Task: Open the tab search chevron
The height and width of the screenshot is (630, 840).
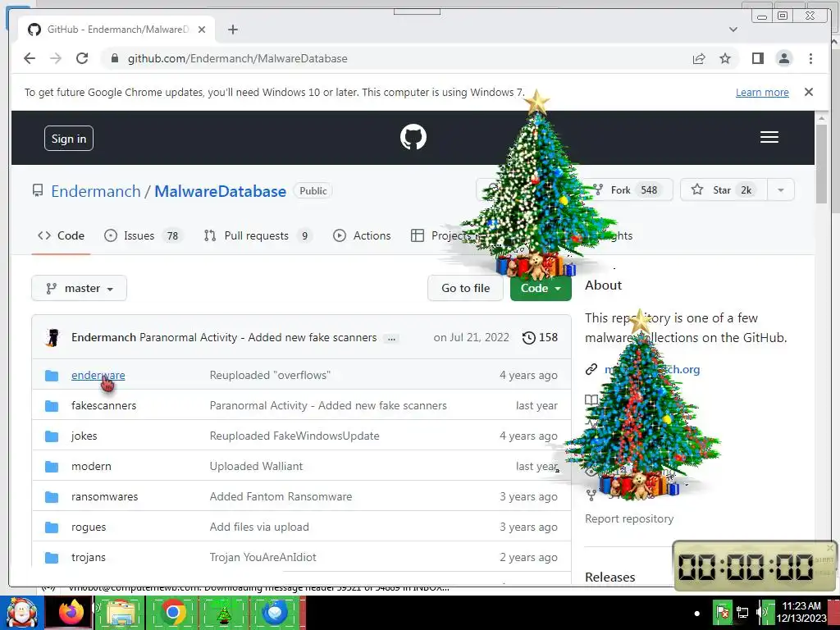Action: tap(733, 30)
